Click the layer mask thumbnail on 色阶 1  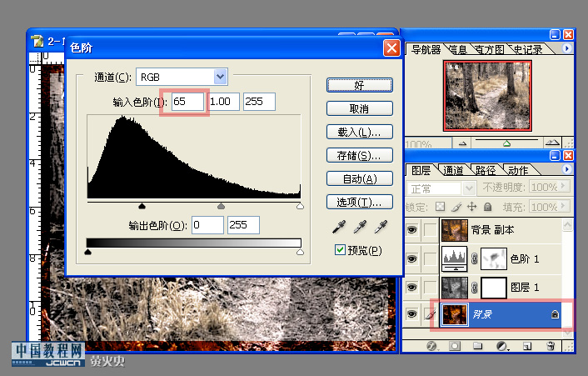click(x=494, y=258)
